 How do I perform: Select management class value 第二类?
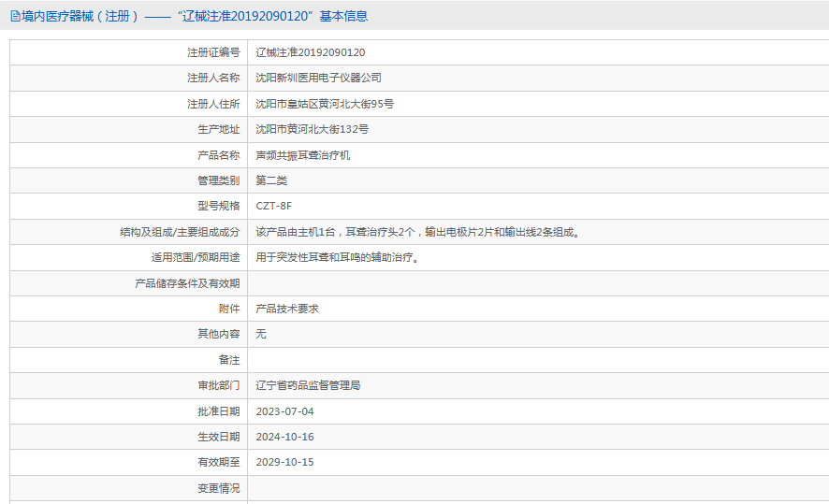271,180
